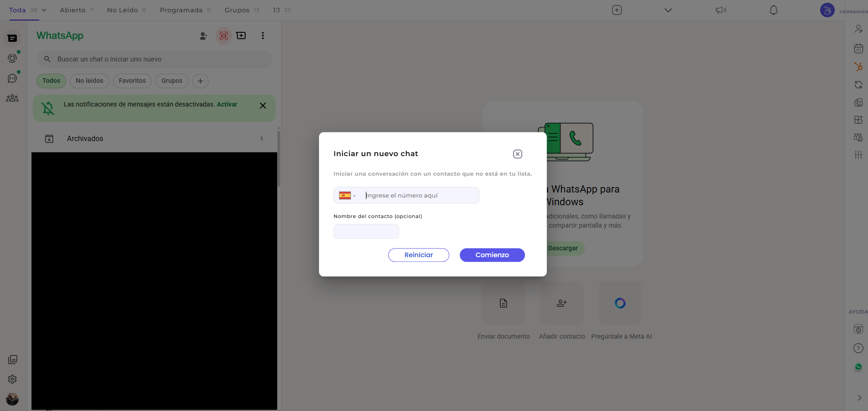The image size is (868, 411).
Task: Close the Iniciar un nuevo chat dialog
Action: [517, 154]
